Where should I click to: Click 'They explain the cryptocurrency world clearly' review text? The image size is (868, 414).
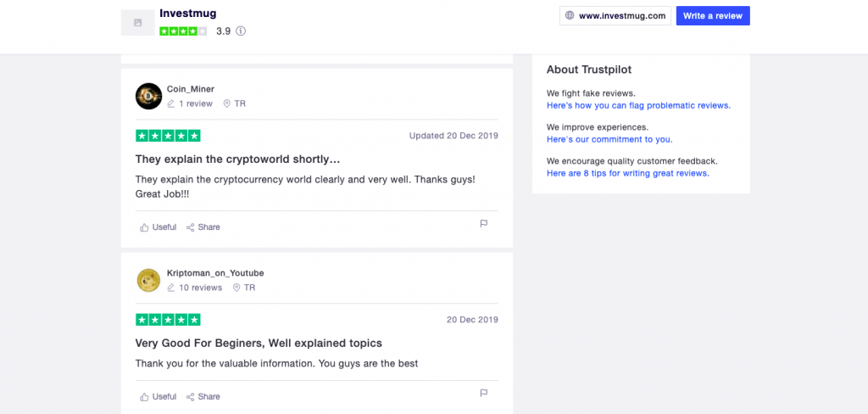point(305,187)
